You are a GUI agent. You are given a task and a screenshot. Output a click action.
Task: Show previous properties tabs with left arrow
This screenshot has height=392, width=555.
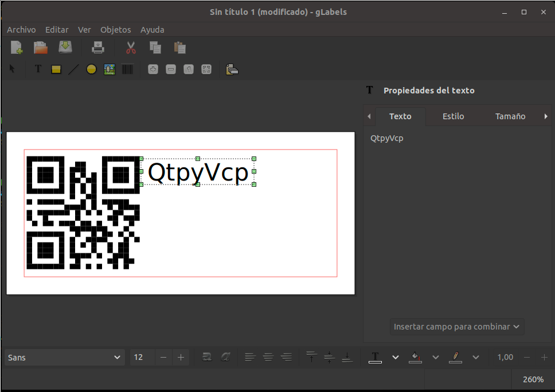click(369, 116)
